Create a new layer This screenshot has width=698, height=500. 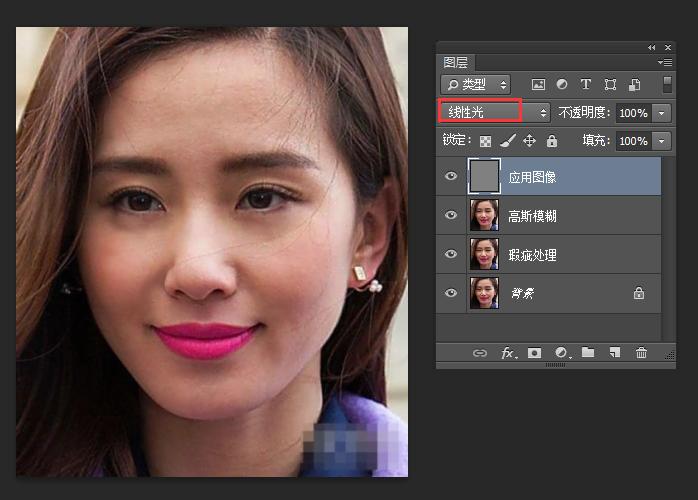pos(615,353)
